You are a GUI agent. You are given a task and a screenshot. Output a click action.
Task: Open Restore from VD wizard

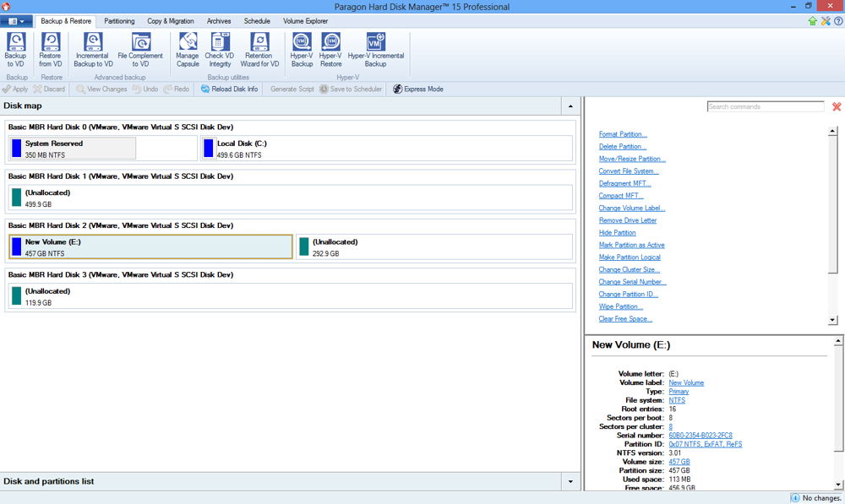point(51,50)
